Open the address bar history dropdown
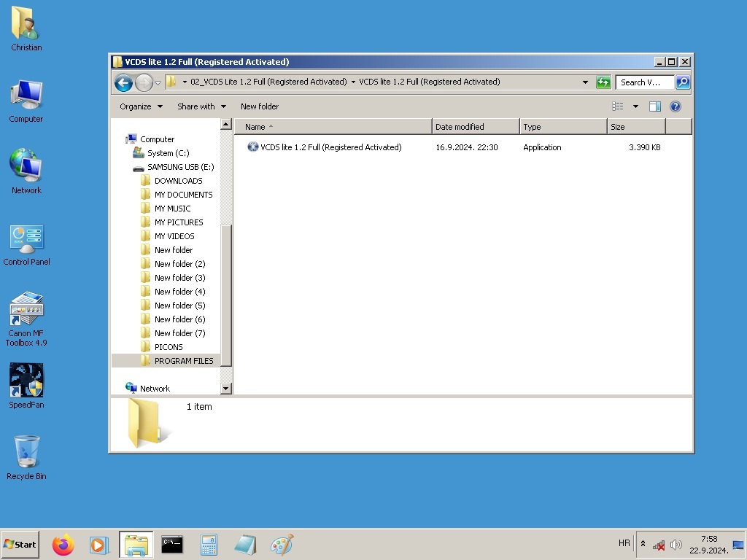The image size is (747, 560). (585, 82)
